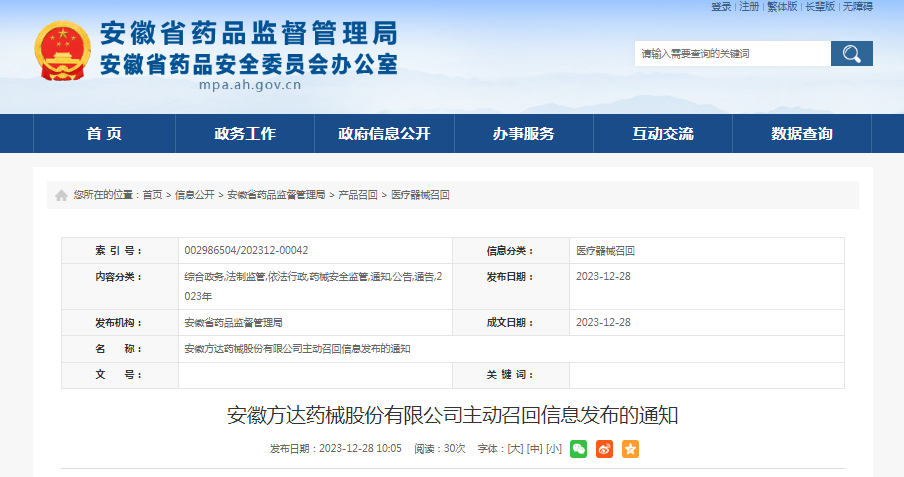
Task: Open the 无障碍 accessibility link
Action: pyautogui.click(x=858, y=6)
